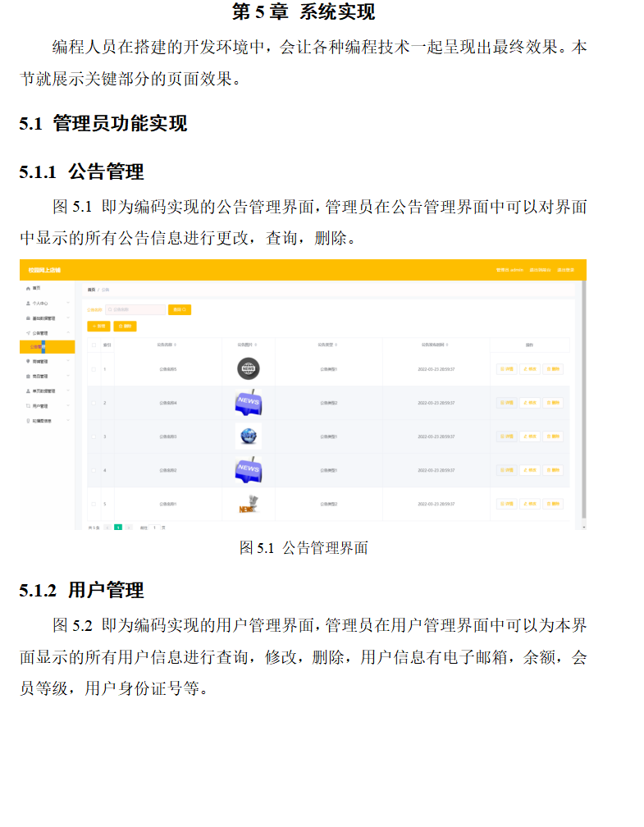The width and height of the screenshot is (644, 827).
Task: Click the orange NEWS figure image in row 5
Action: (247, 504)
